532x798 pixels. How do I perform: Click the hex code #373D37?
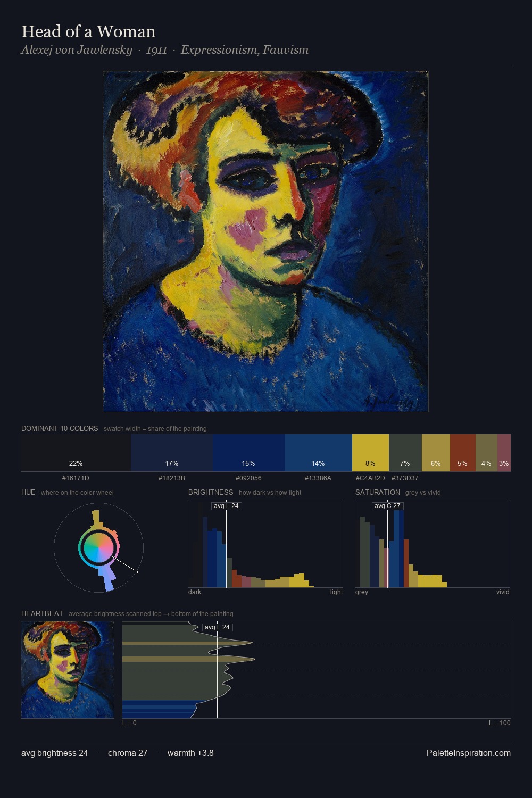[405, 478]
